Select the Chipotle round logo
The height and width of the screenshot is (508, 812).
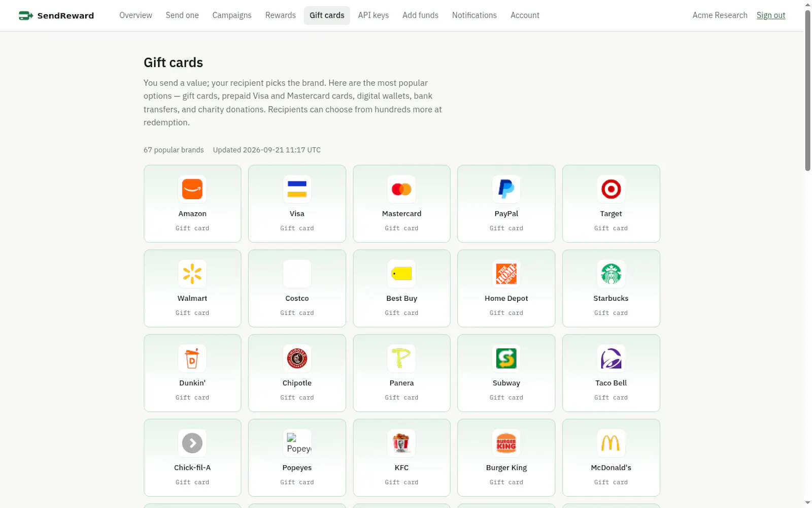(x=297, y=359)
